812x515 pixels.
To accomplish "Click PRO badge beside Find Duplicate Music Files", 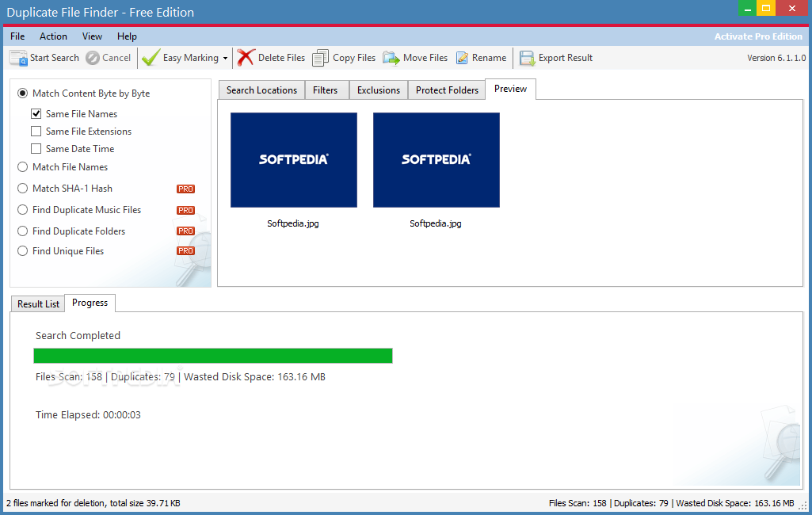I will pos(185,210).
